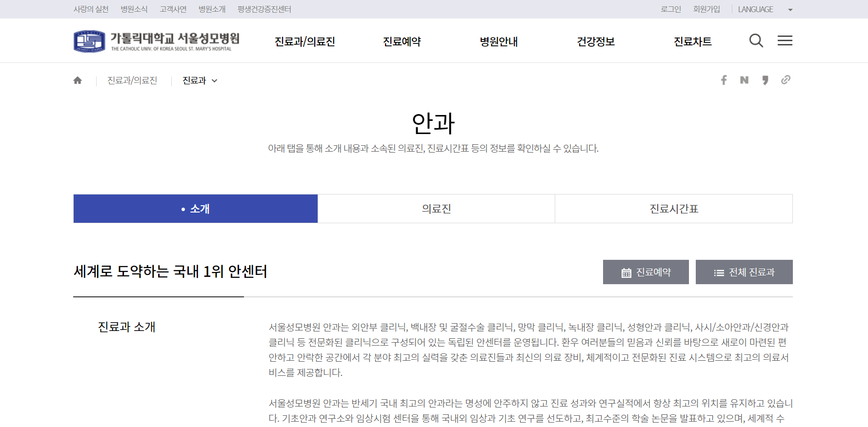
Task: Click the 전체 진료과 list button
Action: click(x=744, y=272)
